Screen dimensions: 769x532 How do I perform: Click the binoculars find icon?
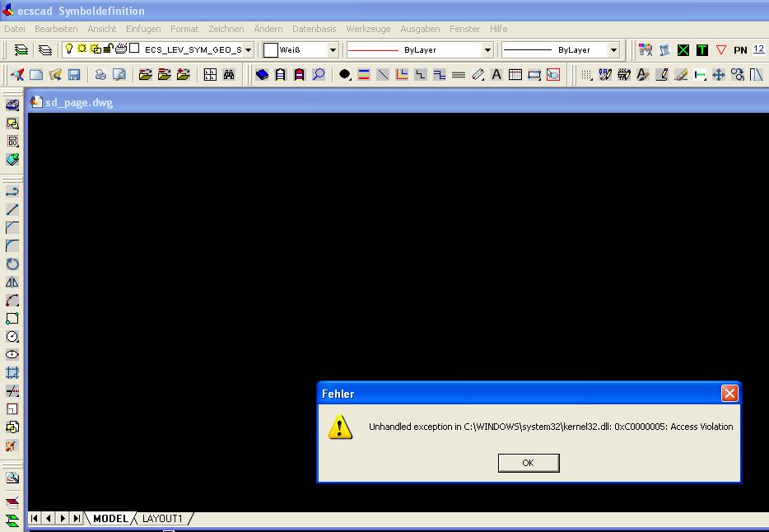pyautogui.click(x=229, y=74)
